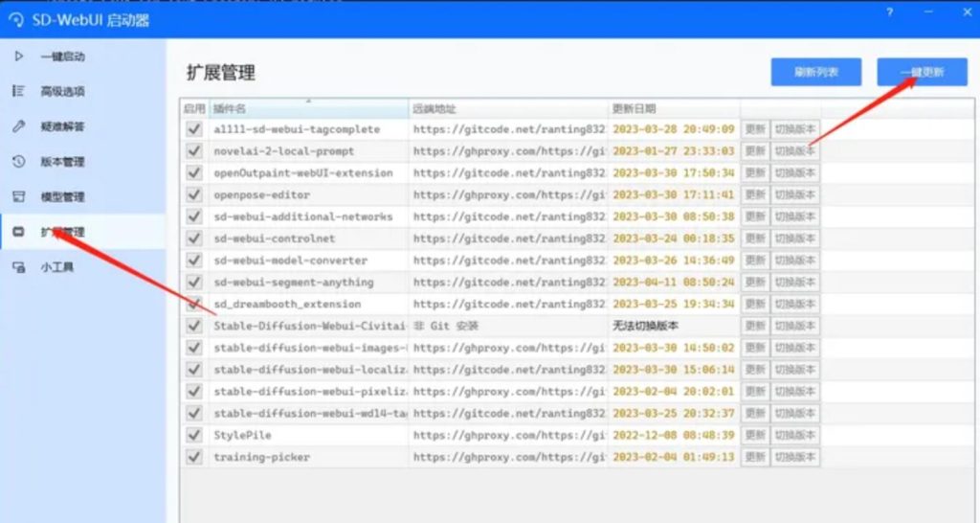Click the 模型管理 box icon

point(18,196)
